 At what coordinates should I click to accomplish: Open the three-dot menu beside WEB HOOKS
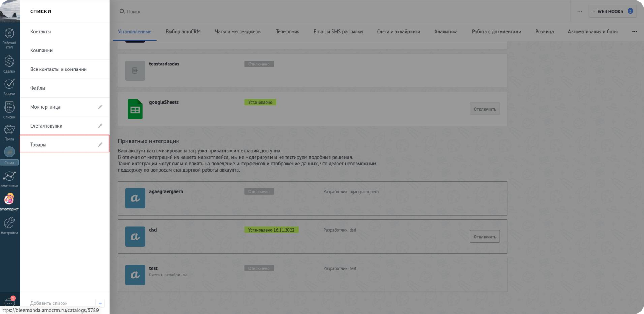coord(580,11)
